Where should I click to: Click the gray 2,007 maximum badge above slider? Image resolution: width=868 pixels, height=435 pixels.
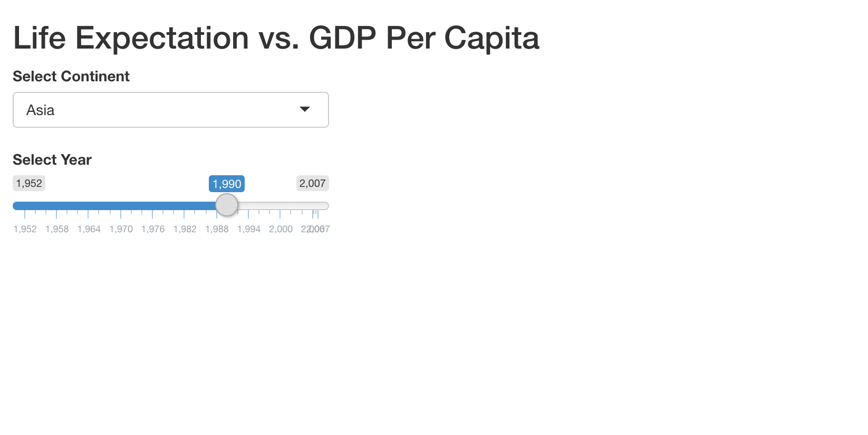point(312,183)
